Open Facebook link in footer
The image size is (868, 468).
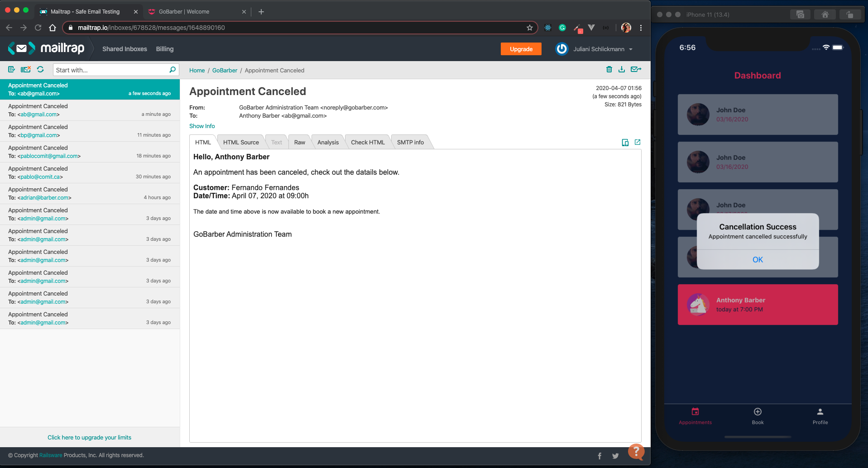[x=599, y=456]
